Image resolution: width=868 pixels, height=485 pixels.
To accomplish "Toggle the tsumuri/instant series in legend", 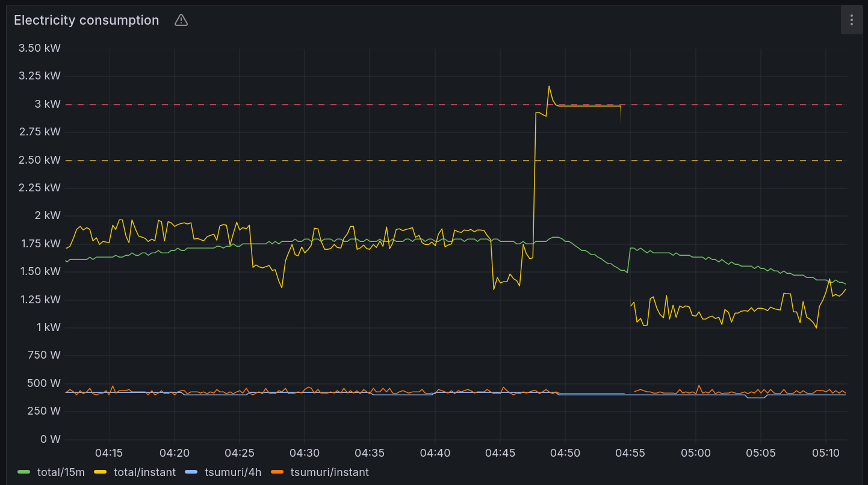I will 329,472.
